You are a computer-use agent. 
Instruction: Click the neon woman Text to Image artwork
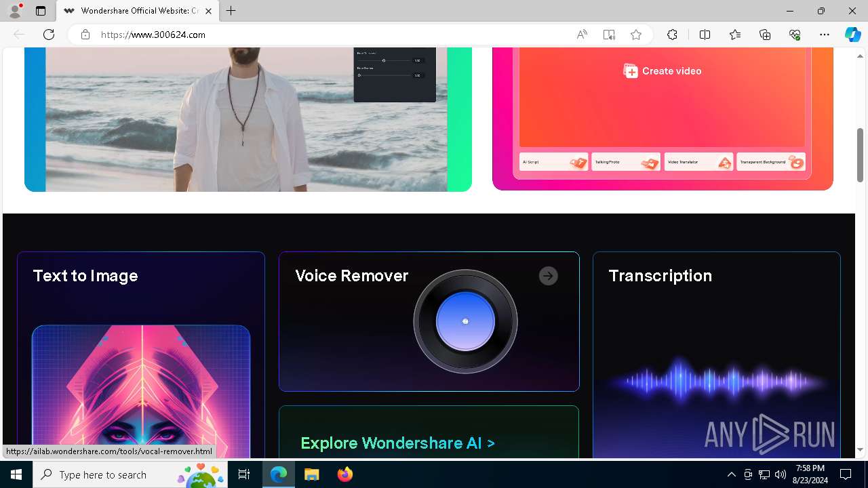[141, 392]
